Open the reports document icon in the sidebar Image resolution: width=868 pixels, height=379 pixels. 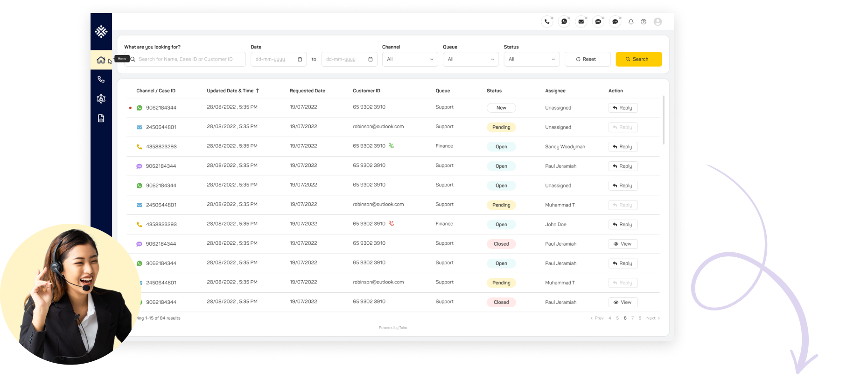tap(101, 118)
